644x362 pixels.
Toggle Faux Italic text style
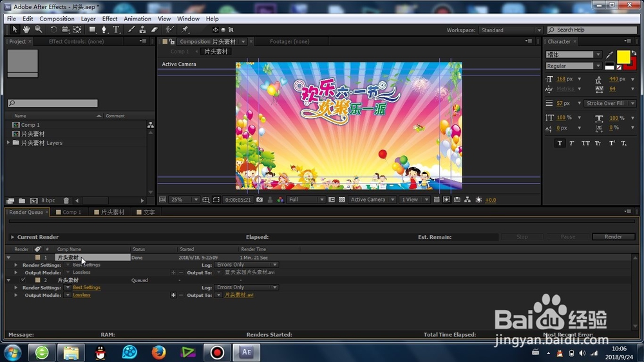click(x=572, y=143)
